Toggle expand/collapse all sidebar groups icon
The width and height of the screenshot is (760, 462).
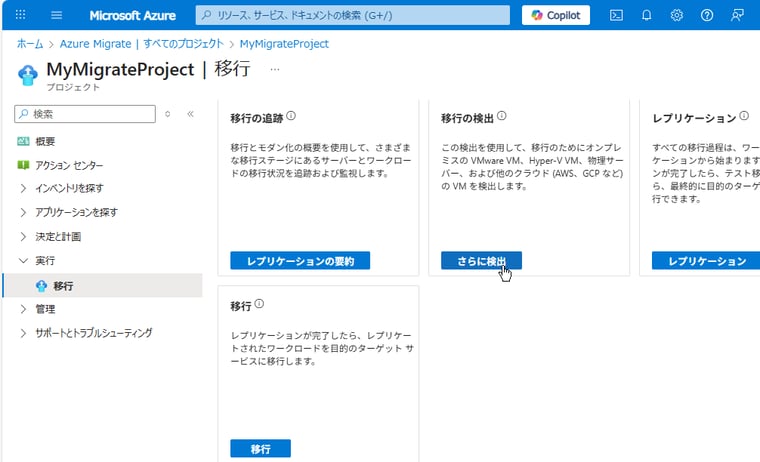click(x=168, y=114)
